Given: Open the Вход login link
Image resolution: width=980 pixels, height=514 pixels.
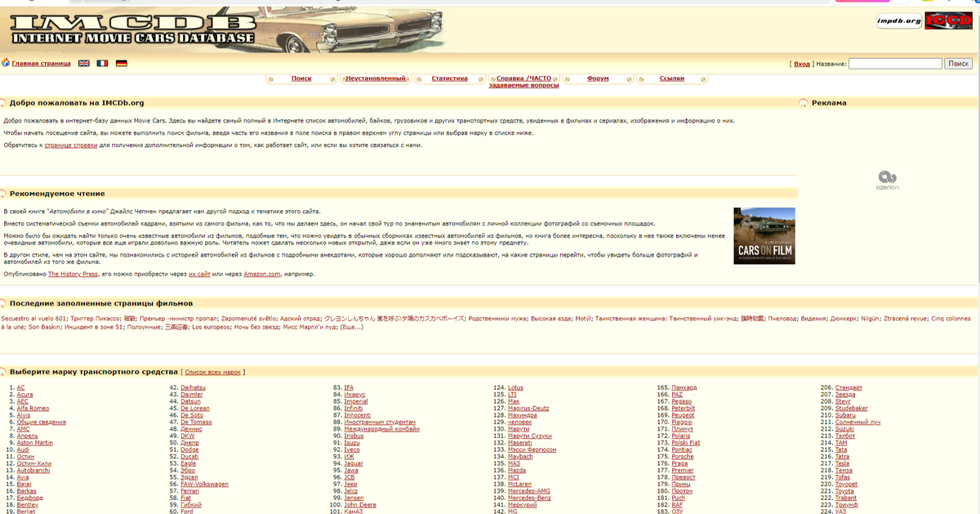Looking at the screenshot, I should [801, 61].
